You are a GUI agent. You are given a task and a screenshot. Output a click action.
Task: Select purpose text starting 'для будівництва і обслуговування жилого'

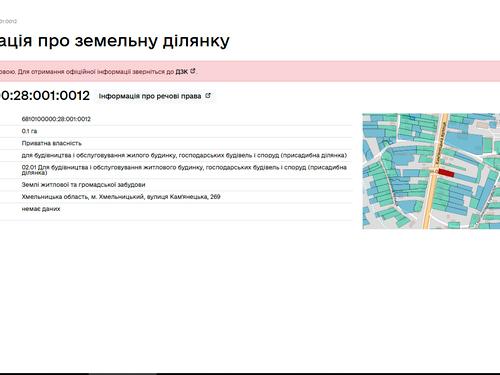184,155
